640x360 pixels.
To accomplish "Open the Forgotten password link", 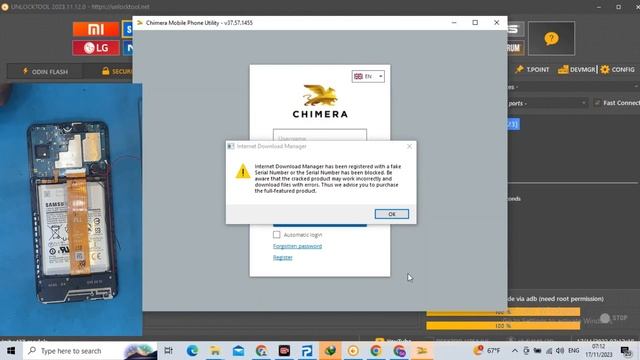I will (x=297, y=246).
